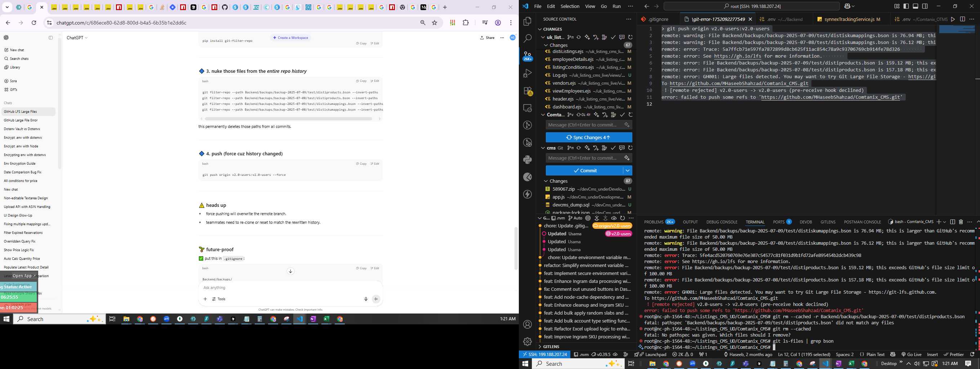Bookmark the ChatGPT page with the star icon
Screen dimensions: 980x369
[x=435, y=23]
